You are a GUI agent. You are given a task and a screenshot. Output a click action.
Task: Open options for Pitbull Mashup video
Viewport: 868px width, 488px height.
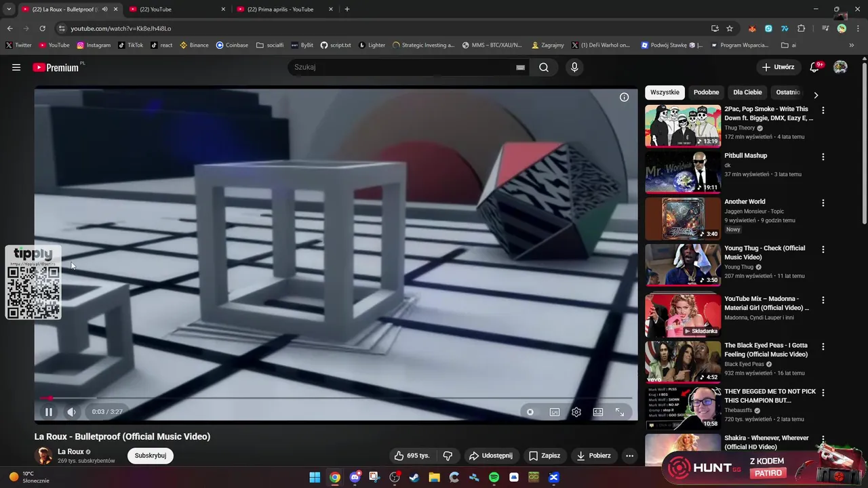click(x=823, y=157)
